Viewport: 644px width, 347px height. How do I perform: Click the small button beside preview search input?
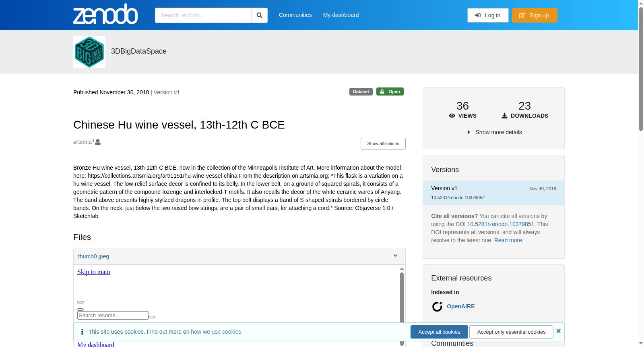click(x=152, y=317)
